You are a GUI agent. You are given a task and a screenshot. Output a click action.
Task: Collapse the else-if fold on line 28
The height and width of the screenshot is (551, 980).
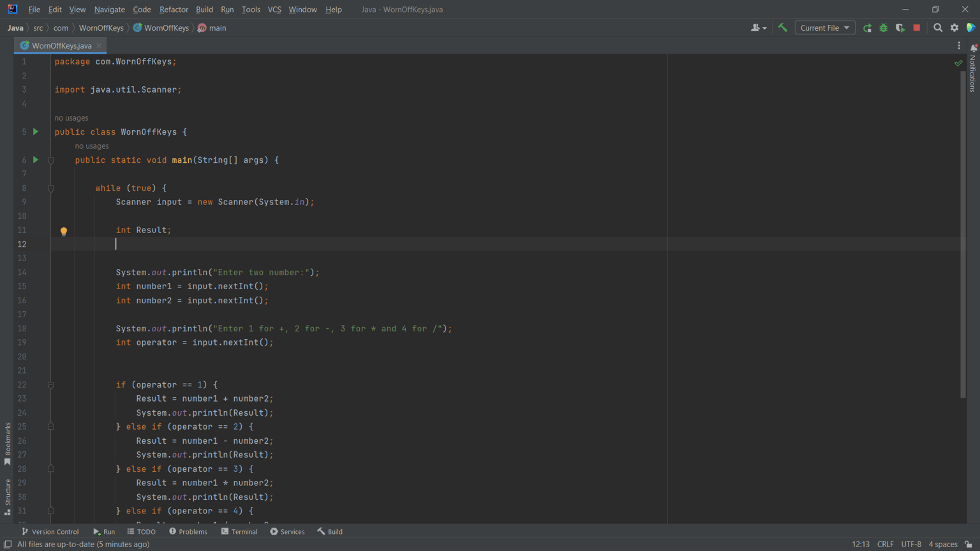coord(51,469)
